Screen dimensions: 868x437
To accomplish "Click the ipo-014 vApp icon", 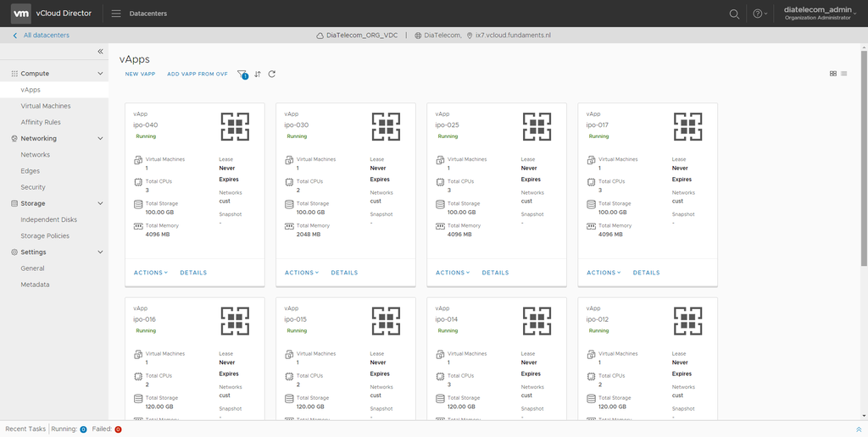I will pyautogui.click(x=537, y=321).
